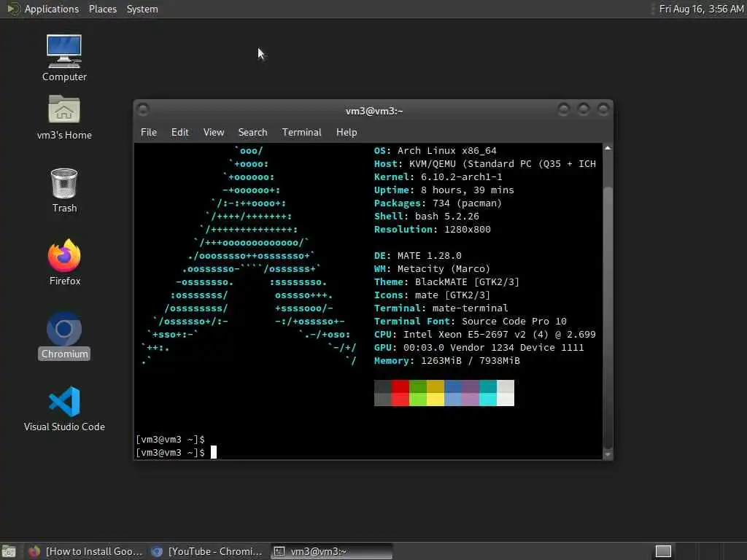The width and height of the screenshot is (747, 560).
Task: Click the 'Terminal: mate-terminal' line
Action: click(441, 308)
